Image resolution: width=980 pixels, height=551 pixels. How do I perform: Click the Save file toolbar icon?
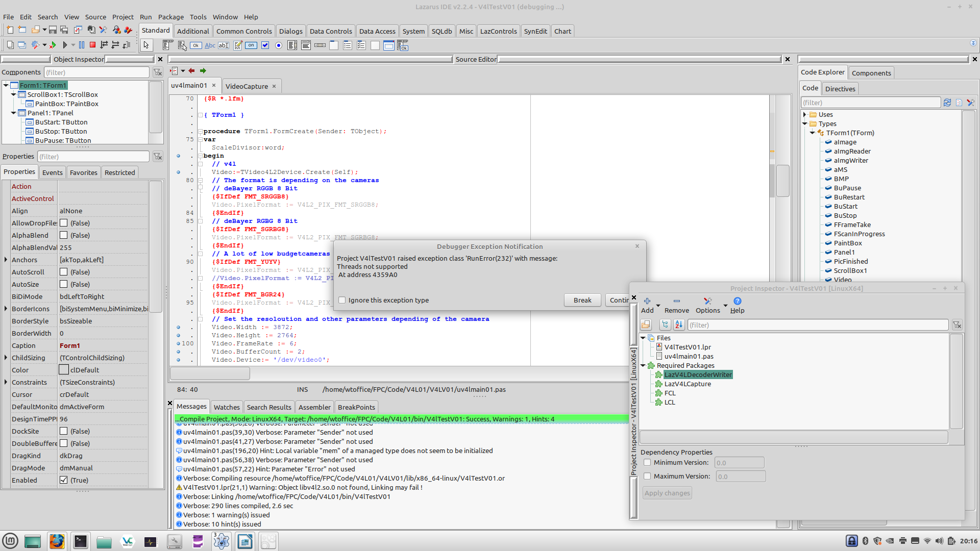[53, 30]
